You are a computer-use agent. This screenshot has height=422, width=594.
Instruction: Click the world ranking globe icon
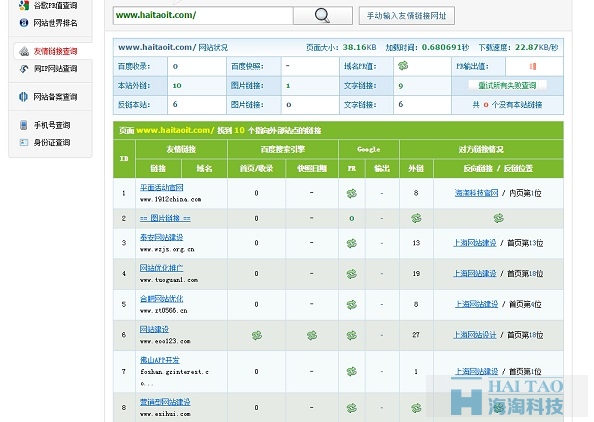click(24, 23)
